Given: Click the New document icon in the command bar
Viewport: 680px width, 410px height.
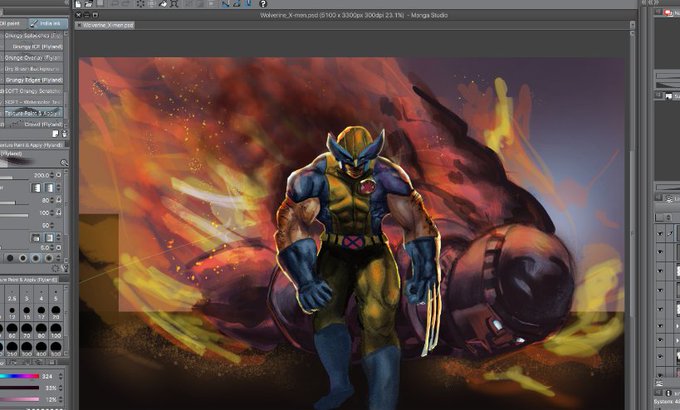Looking at the screenshot, I should [x=78, y=4].
